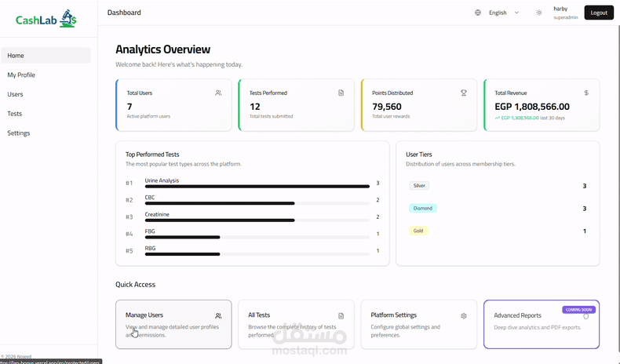
Task: Click the All Tests document icon
Action: click(341, 316)
